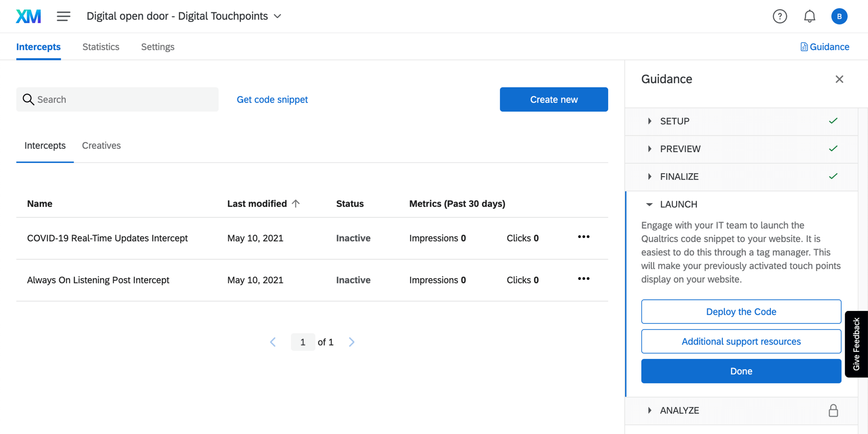
Task: Sort by Last modified arrow
Action: click(x=296, y=203)
